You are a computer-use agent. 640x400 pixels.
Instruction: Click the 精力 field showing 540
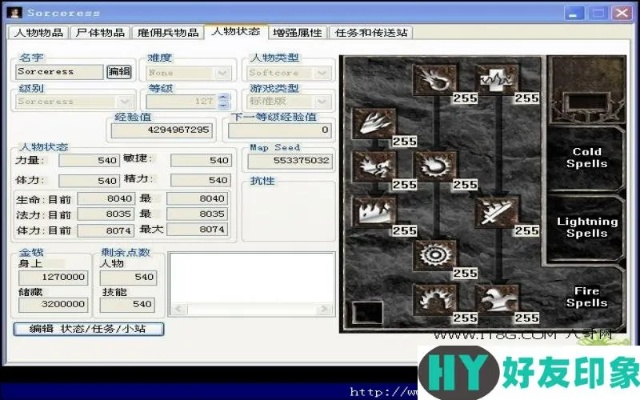[201, 180]
